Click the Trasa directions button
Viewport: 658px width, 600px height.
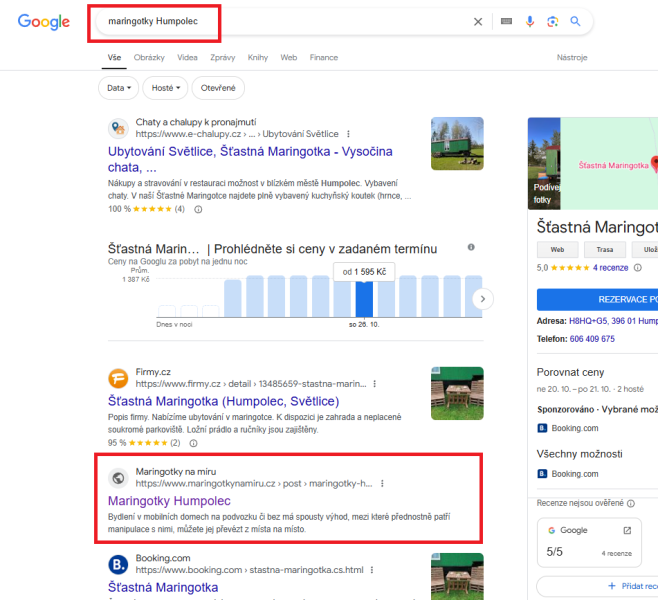pyautogui.click(x=605, y=250)
